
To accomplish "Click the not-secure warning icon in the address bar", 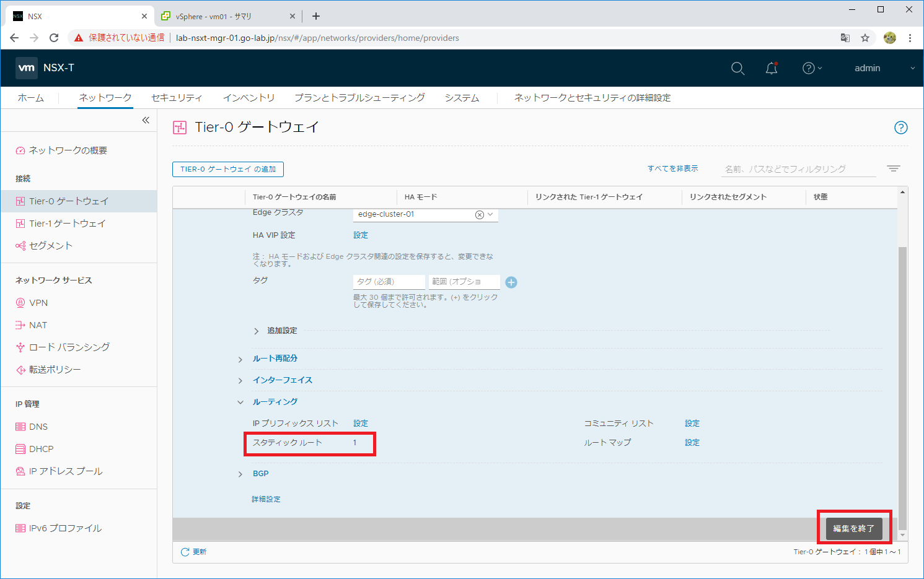I will [78, 38].
